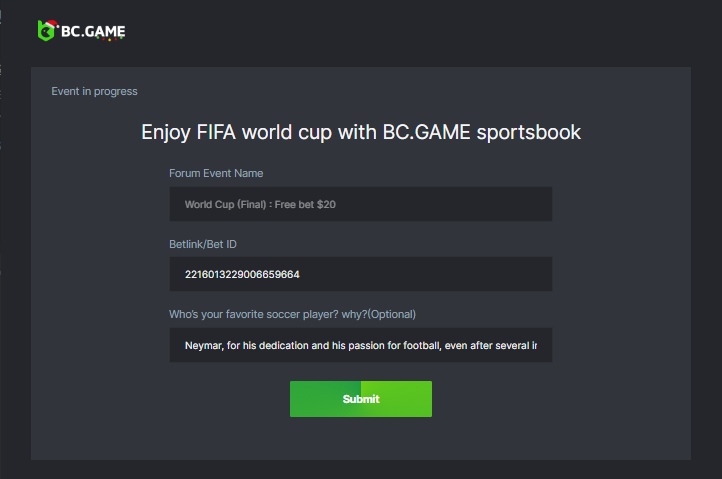
Task: Click the Submit button
Action: coord(361,399)
